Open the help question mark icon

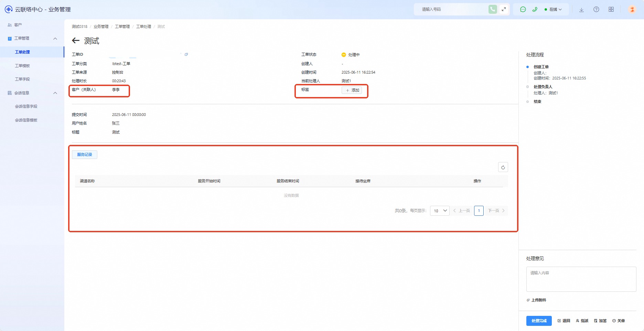click(596, 9)
